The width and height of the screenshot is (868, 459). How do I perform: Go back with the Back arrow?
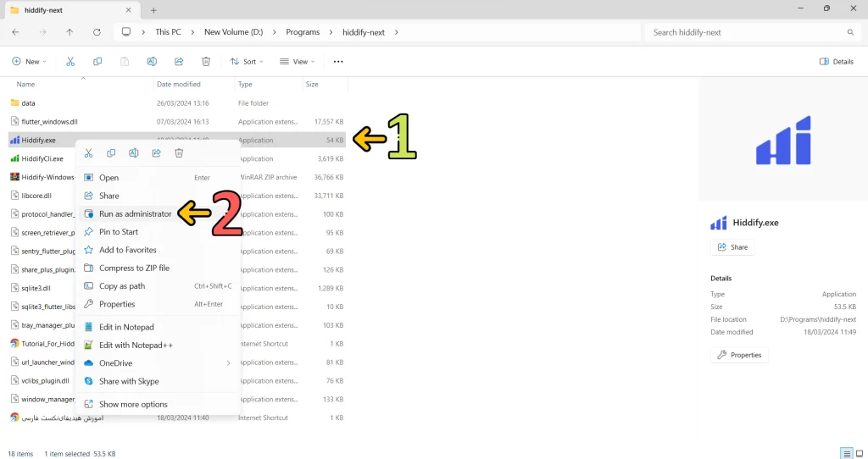tap(15, 32)
